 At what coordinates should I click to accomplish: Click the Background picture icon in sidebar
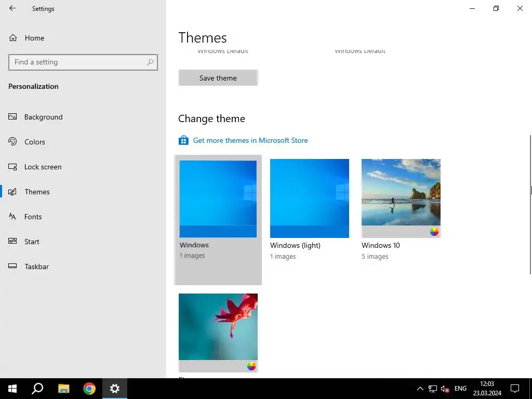(12, 117)
